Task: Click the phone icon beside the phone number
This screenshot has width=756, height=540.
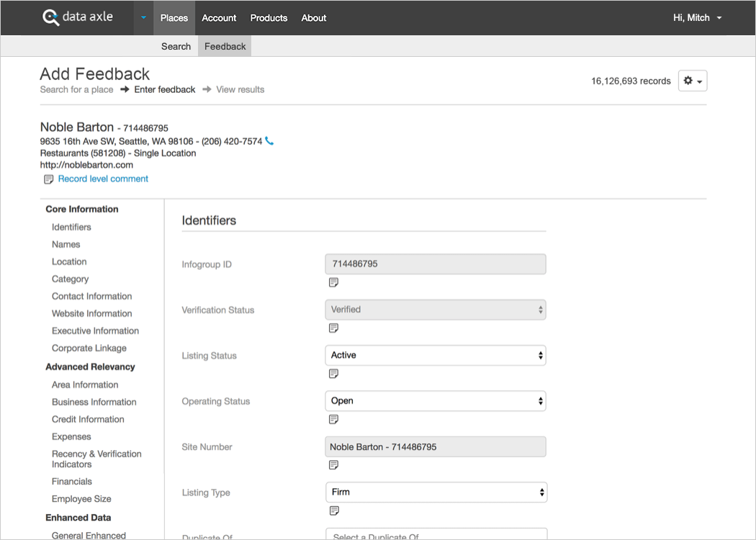Action: coord(270,141)
